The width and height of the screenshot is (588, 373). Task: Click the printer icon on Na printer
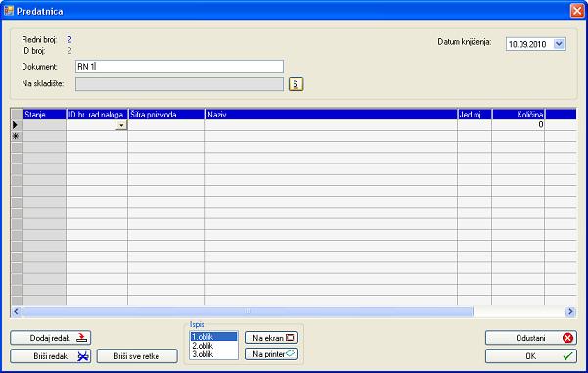(291, 353)
